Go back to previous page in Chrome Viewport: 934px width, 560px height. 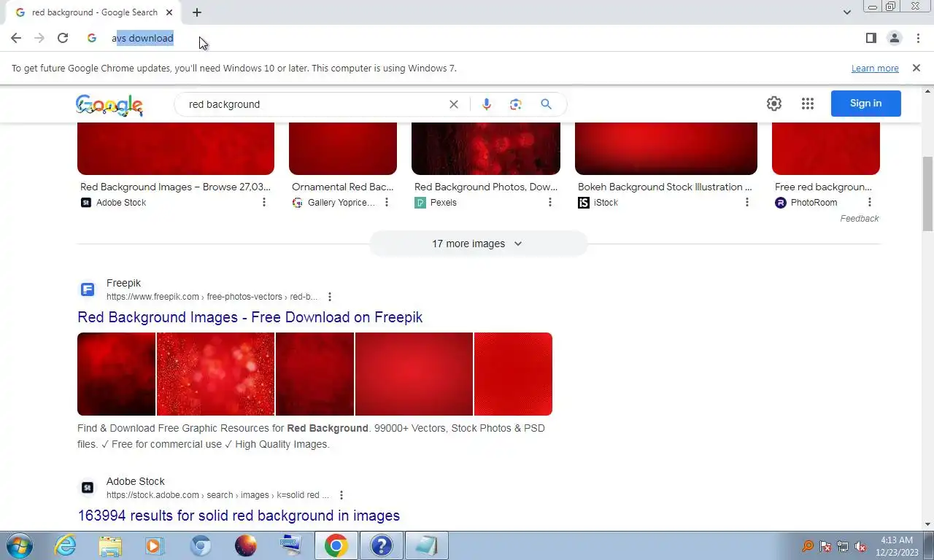(x=16, y=38)
